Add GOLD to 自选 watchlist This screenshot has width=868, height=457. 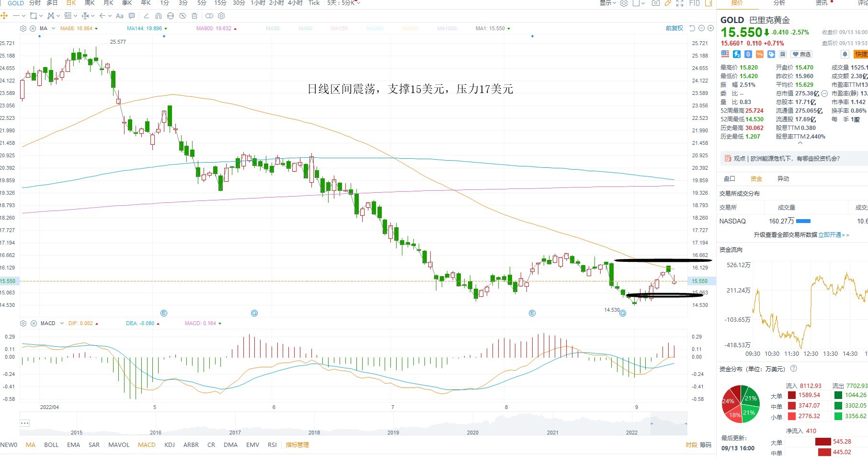801,54
